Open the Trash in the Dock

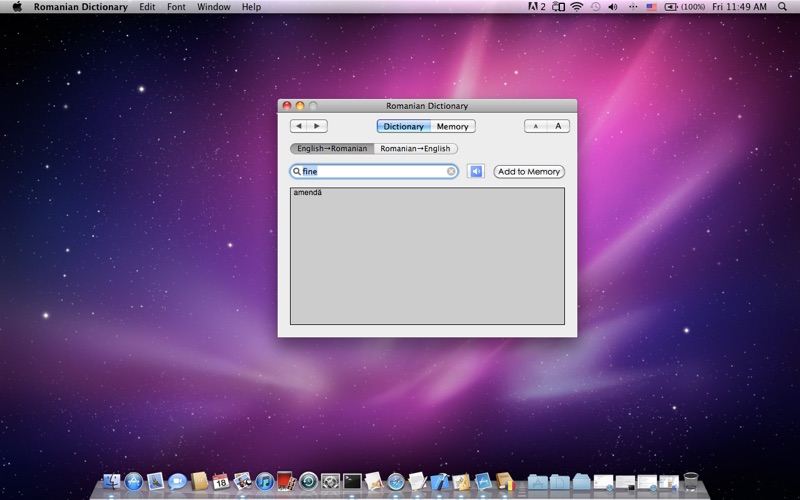pyautogui.click(x=691, y=481)
